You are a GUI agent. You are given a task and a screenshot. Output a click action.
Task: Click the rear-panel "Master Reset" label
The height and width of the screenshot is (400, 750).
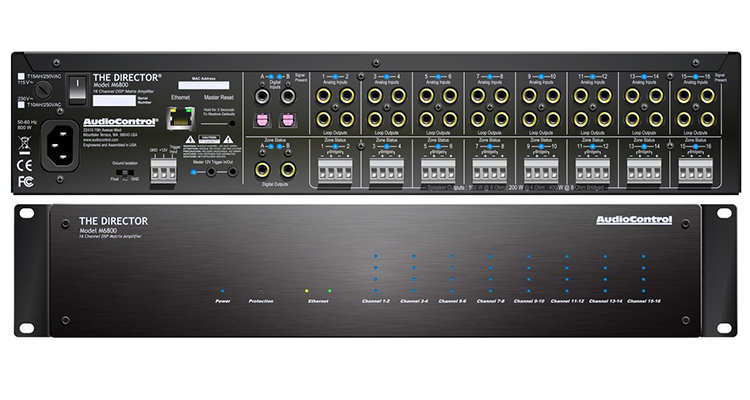point(219,98)
